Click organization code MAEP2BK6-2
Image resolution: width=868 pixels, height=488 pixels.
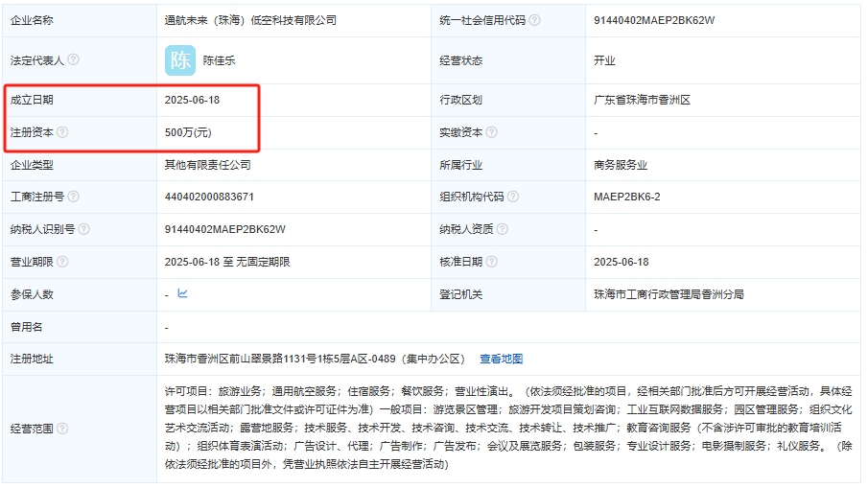coord(626,197)
